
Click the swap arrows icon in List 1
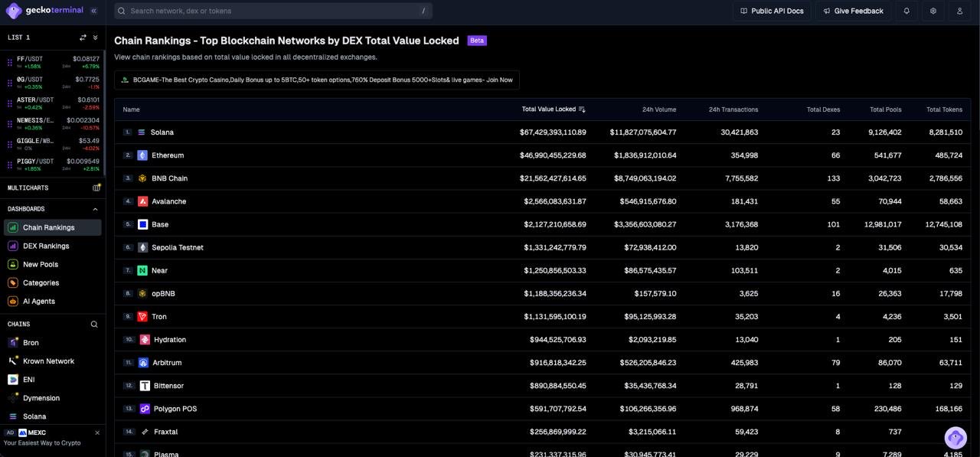coord(83,37)
